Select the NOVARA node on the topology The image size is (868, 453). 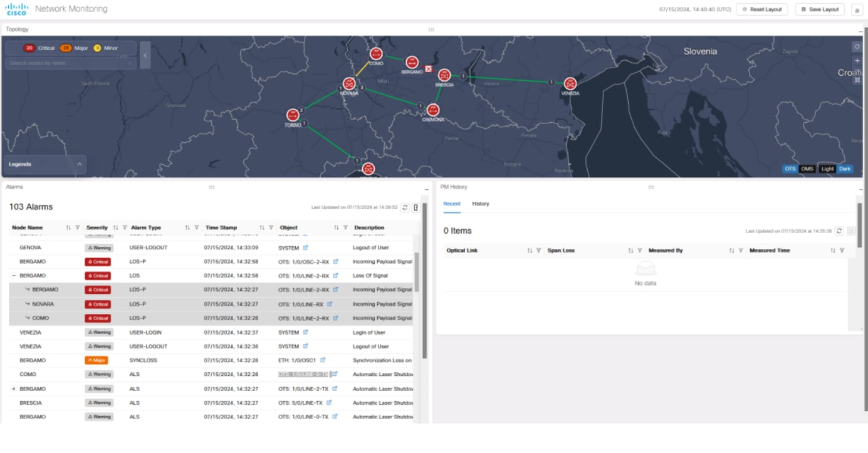pos(349,84)
